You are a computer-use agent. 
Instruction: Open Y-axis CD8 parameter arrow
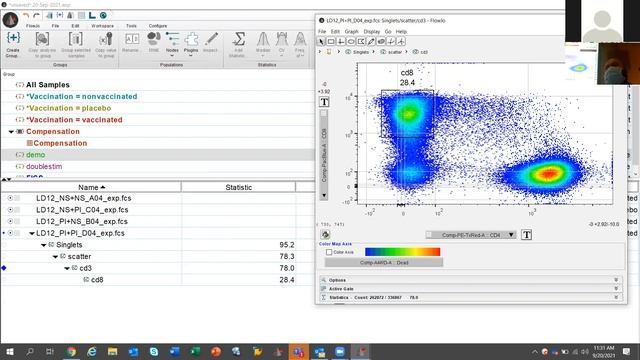pos(324,196)
